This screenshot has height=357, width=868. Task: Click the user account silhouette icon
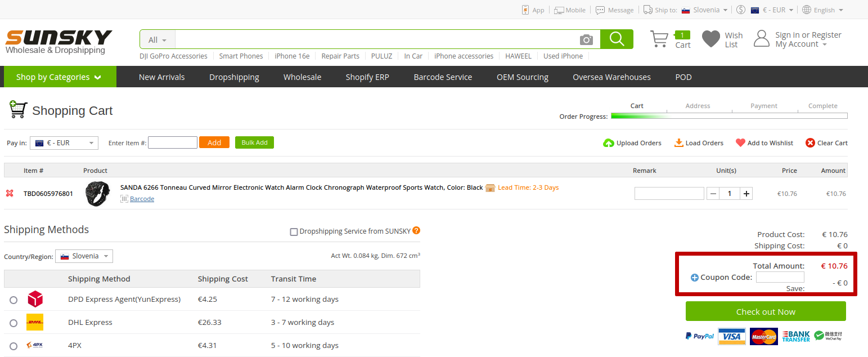coord(761,38)
